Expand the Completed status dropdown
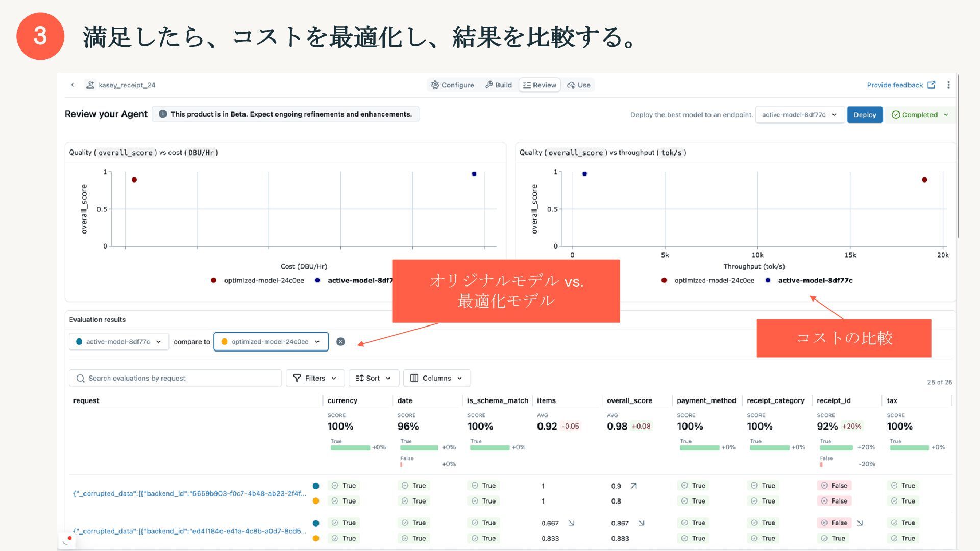980x551 pixels. coord(920,115)
